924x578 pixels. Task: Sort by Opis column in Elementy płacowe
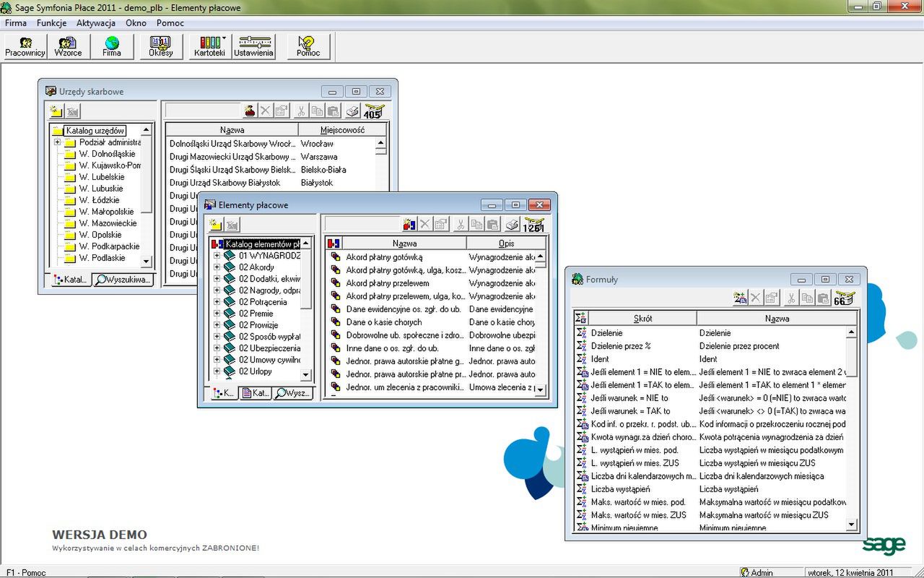(x=506, y=243)
